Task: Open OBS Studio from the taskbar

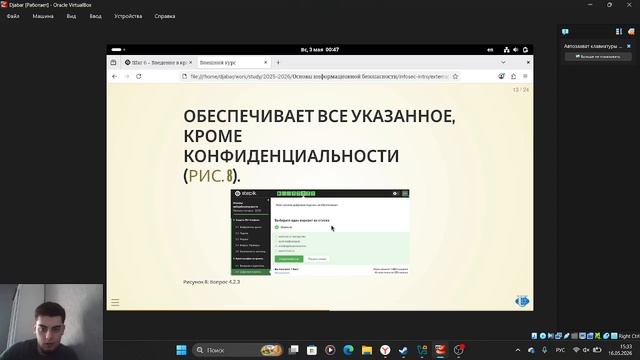Action: 459,350
